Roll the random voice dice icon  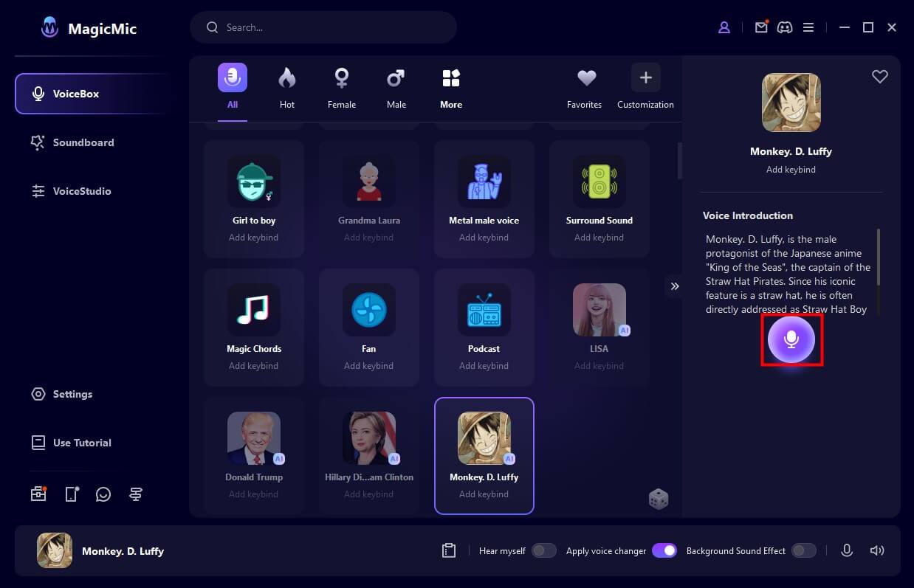click(x=659, y=499)
